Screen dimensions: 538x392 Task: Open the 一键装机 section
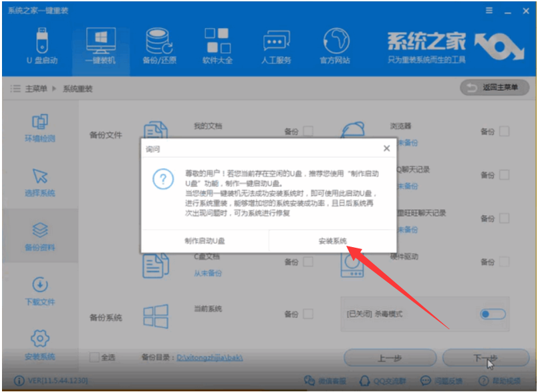(100, 41)
